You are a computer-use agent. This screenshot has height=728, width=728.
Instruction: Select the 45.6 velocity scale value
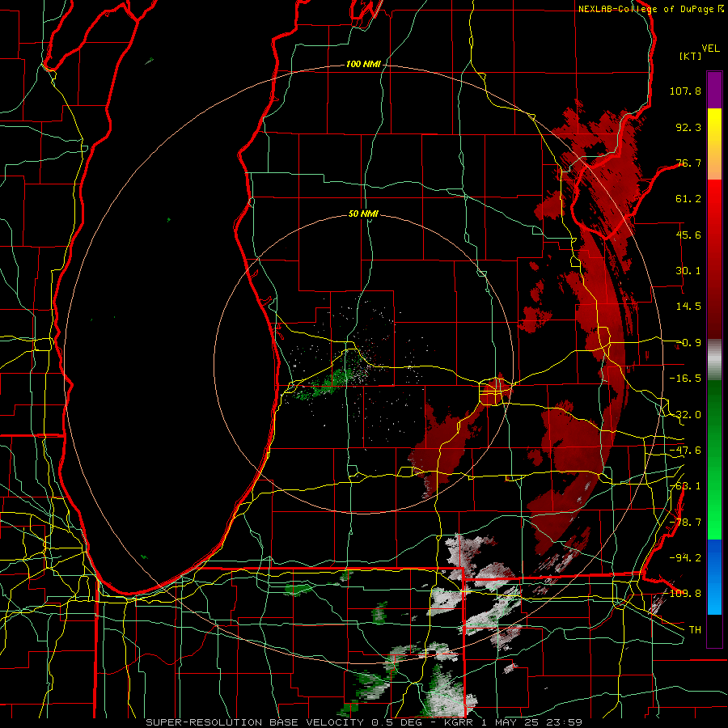coord(688,235)
